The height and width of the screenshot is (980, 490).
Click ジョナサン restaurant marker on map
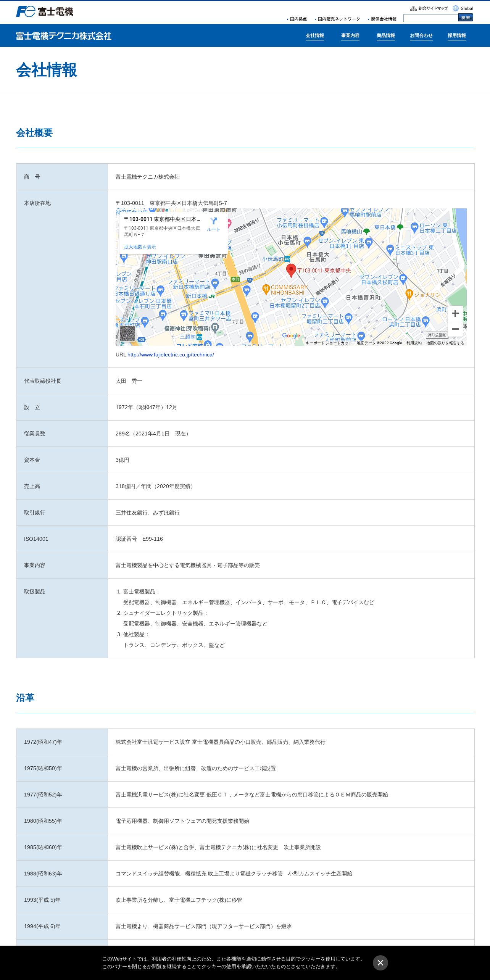pos(409,294)
